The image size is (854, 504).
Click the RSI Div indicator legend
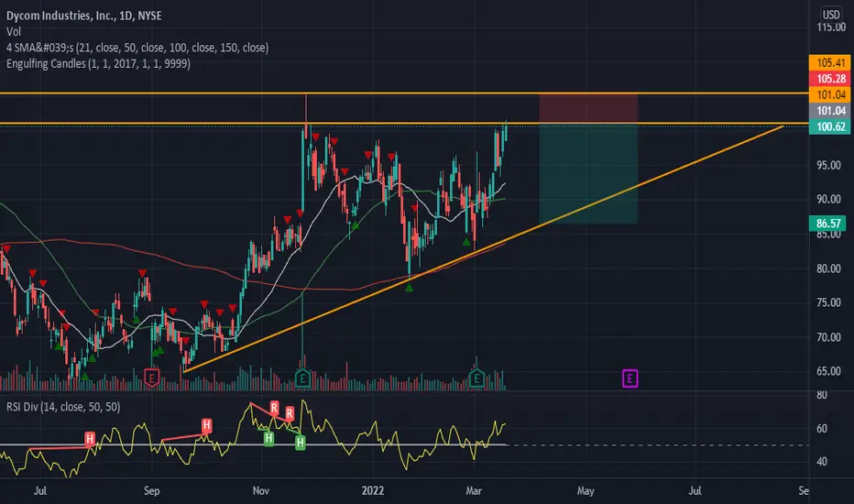pyautogui.click(x=63, y=407)
